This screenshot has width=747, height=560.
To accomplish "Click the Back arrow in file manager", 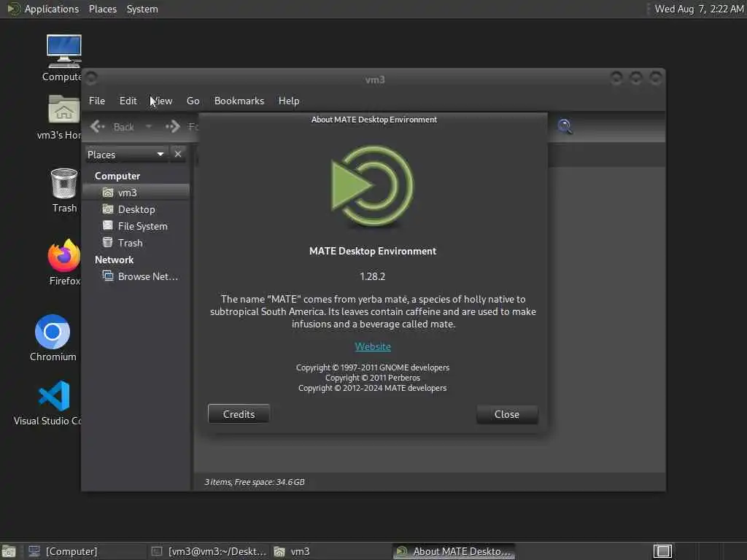I will [x=98, y=126].
